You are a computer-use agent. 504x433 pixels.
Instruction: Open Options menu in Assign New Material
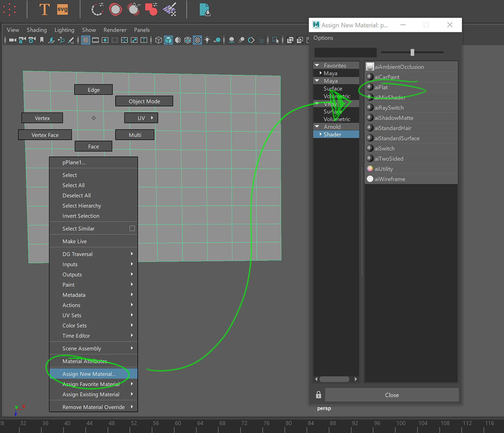tap(323, 38)
